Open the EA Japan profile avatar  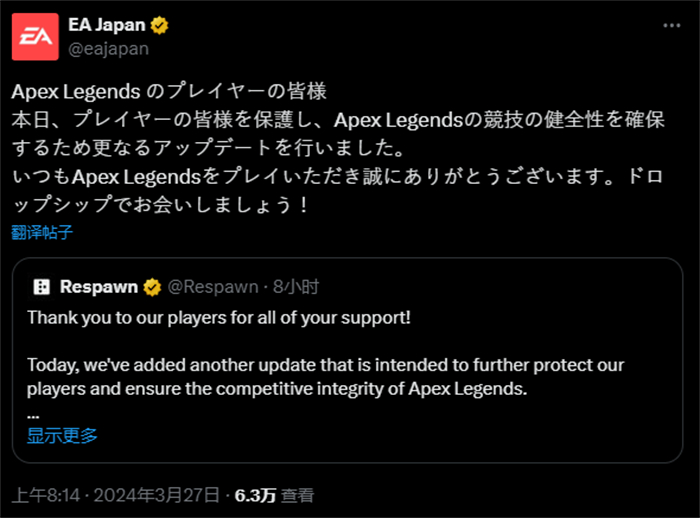pos(35,37)
